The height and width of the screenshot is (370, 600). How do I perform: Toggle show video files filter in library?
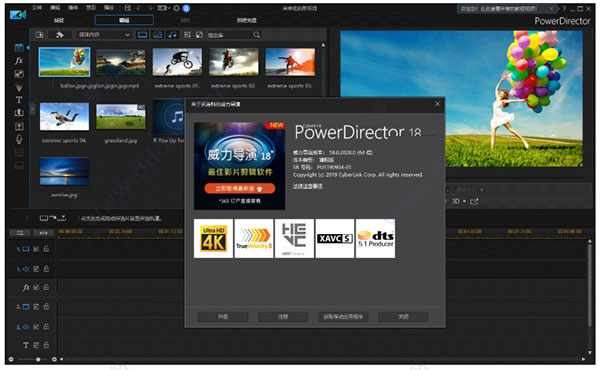click(142, 35)
